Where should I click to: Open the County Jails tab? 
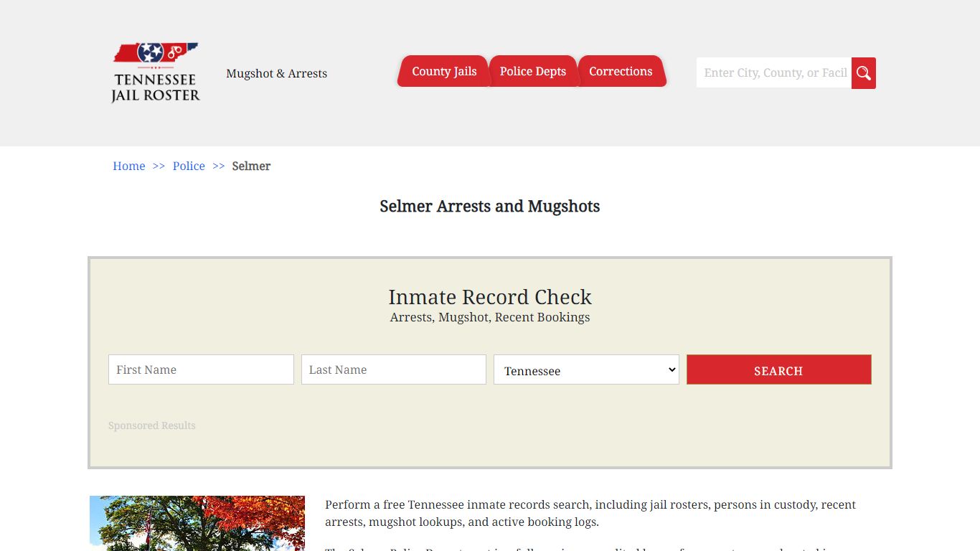pyautogui.click(x=443, y=71)
